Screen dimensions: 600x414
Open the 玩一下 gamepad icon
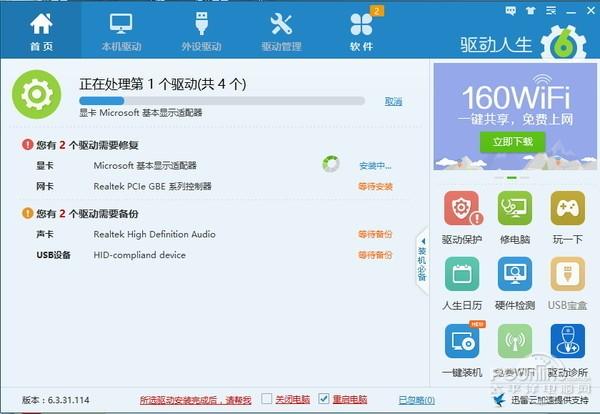click(x=567, y=209)
